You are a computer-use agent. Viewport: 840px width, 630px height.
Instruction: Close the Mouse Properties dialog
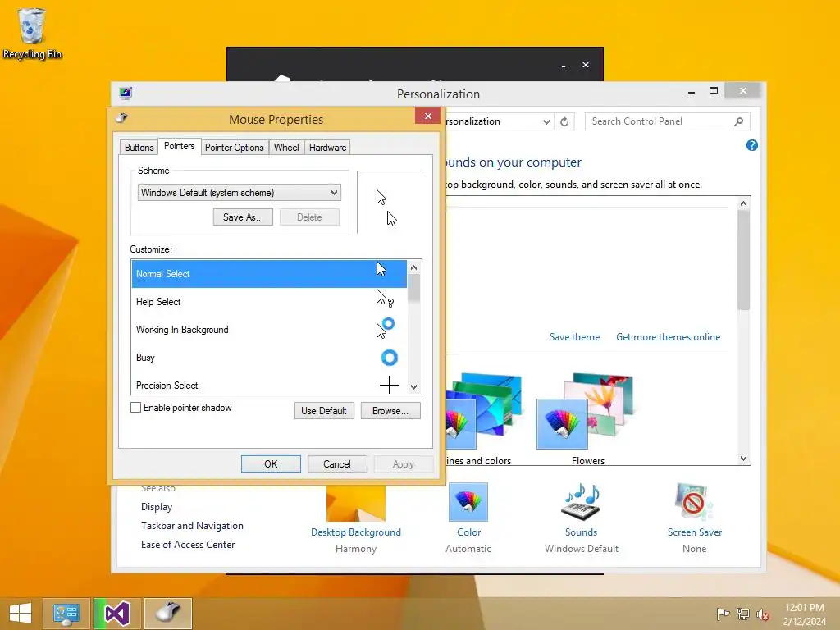point(427,116)
